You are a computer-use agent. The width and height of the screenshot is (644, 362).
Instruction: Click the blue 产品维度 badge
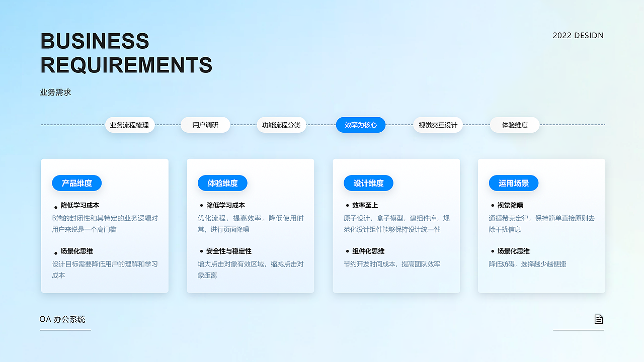coord(76,183)
